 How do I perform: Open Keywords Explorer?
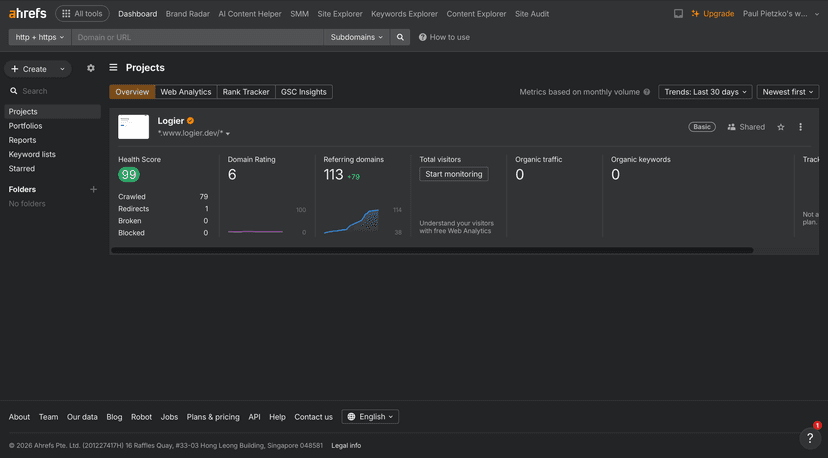click(404, 14)
